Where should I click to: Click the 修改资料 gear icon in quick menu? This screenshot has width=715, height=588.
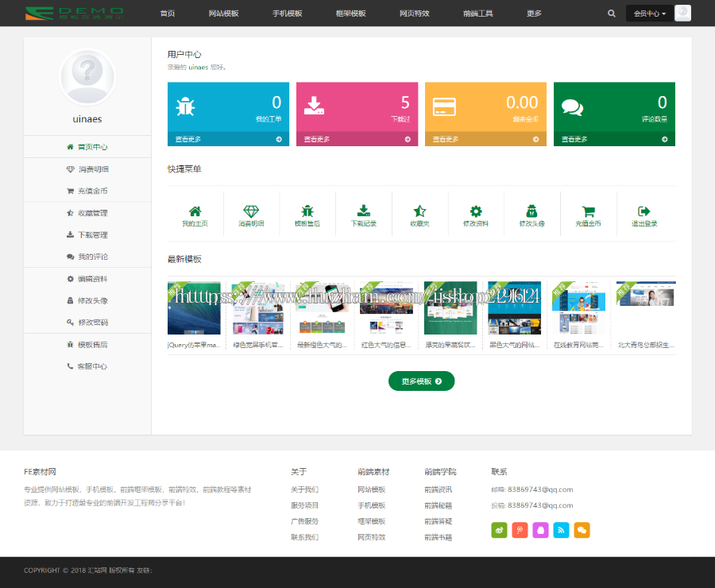point(476,211)
